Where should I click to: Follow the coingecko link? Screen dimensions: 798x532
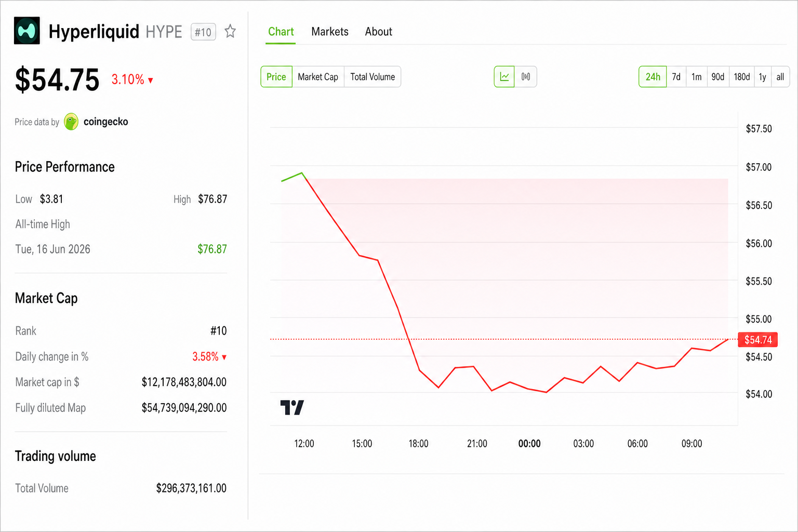(x=106, y=122)
